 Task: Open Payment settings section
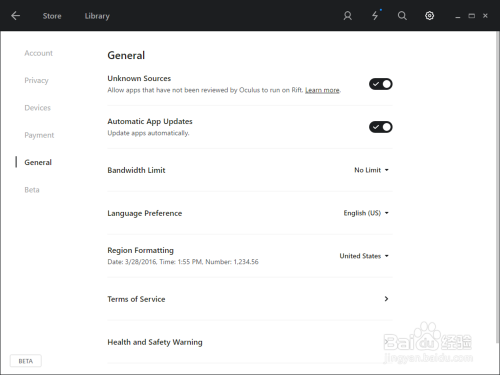pos(39,135)
